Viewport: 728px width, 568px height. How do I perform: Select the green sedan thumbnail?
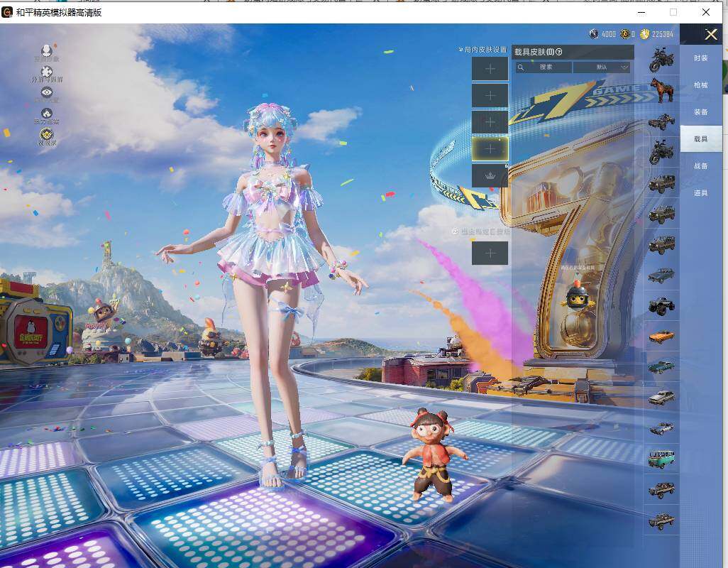661,367
